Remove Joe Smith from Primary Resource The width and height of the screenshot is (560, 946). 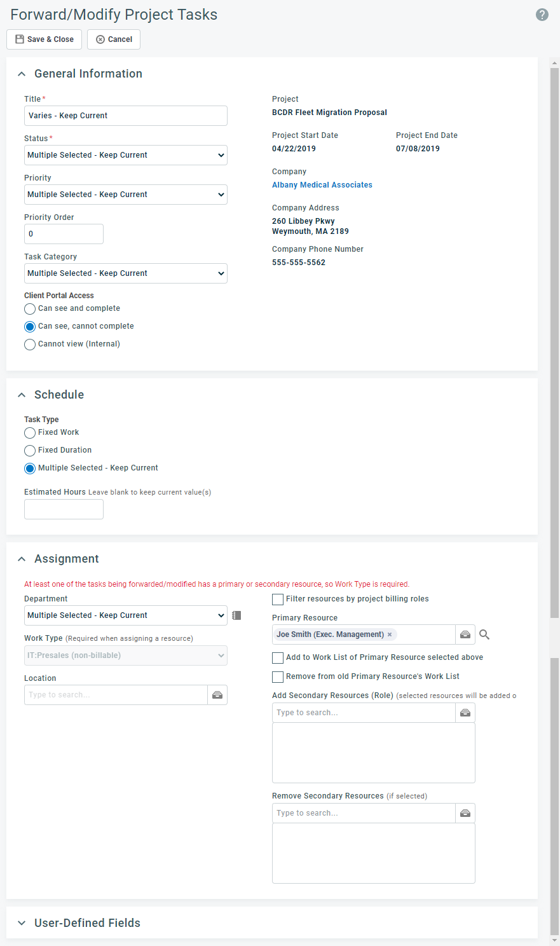[390, 634]
